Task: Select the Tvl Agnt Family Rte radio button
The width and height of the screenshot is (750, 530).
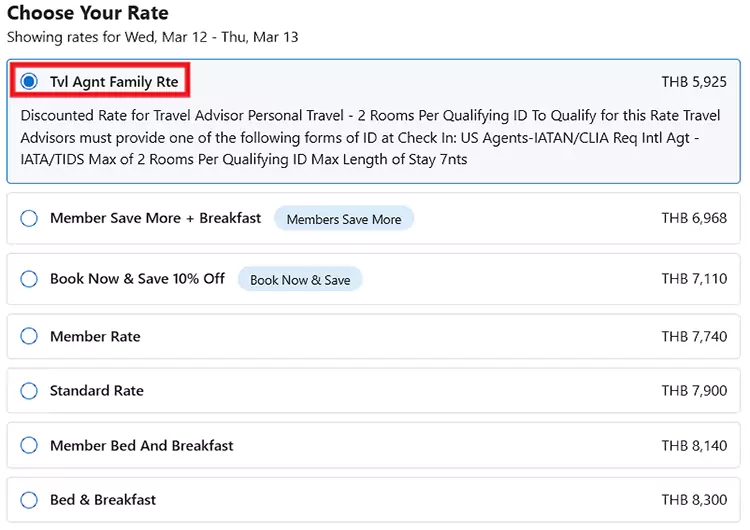Action: click(29, 81)
